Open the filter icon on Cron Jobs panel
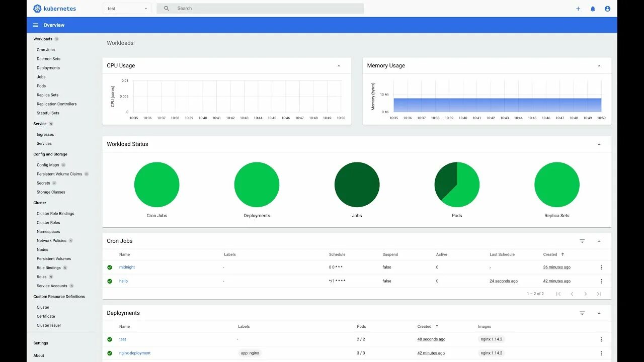The image size is (644, 362). [x=582, y=241]
